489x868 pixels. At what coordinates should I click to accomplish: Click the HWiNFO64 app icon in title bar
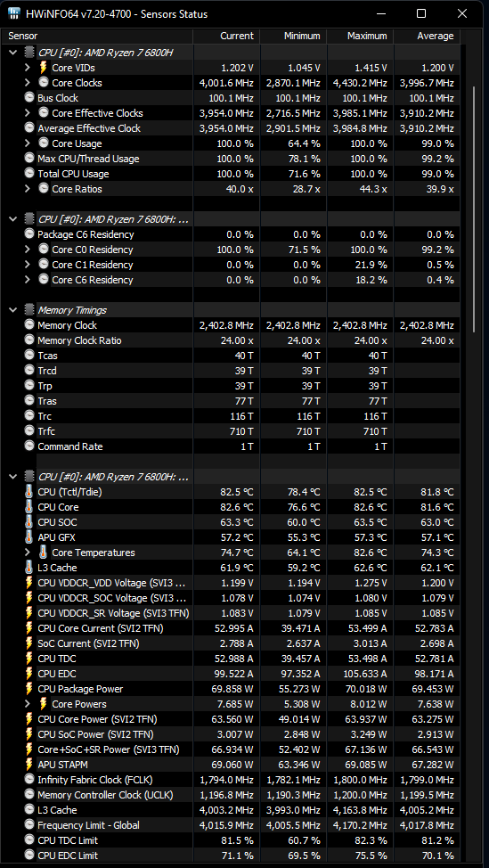(14, 13)
